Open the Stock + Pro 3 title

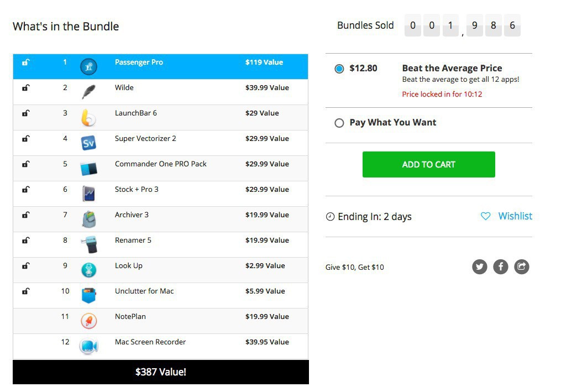tap(137, 190)
